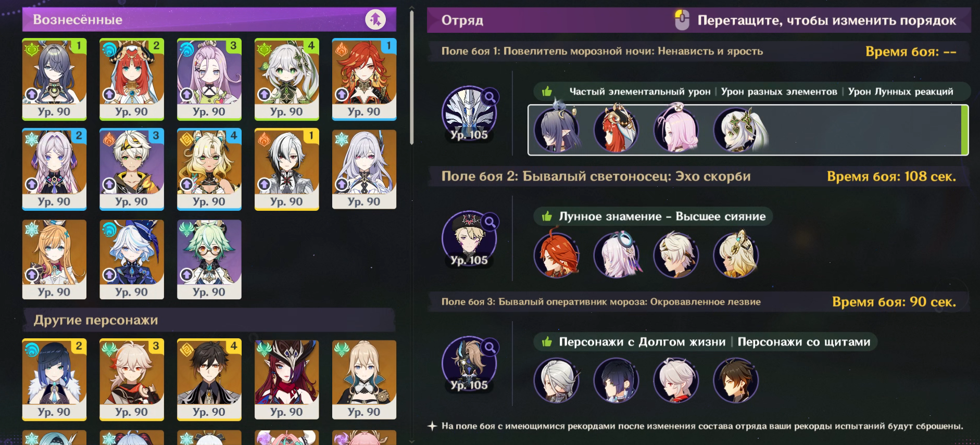Click the Поле боя 3 header row
This screenshot has height=445, width=980.
coord(699,302)
